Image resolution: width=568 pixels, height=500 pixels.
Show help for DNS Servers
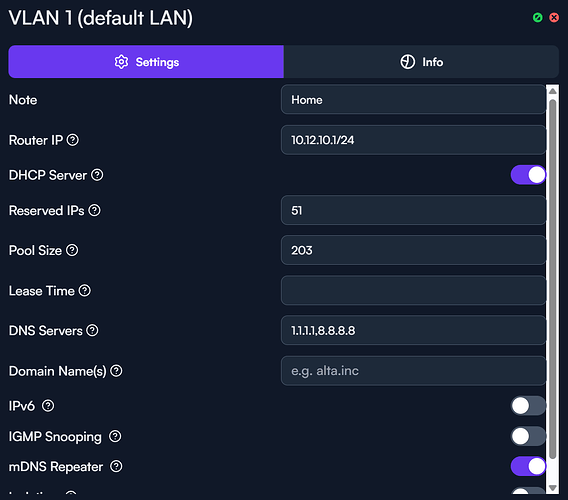(92, 330)
